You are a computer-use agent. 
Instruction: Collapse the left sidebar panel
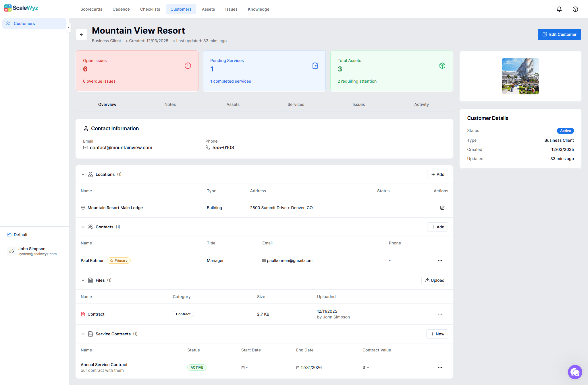pyautogui.click(x=69, y=28)
